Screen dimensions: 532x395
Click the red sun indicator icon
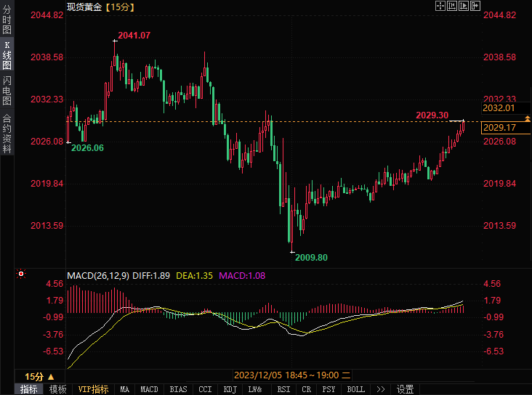point(21,274)
